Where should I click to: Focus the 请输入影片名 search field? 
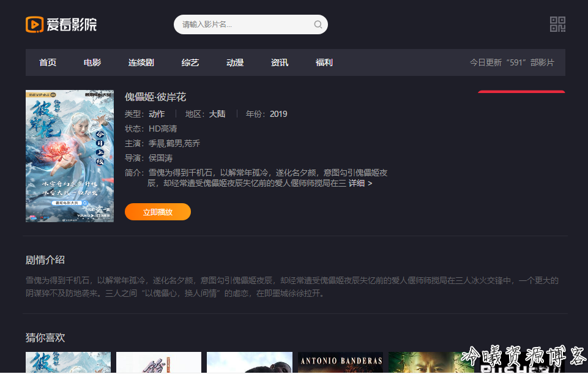tap(250, 24)
